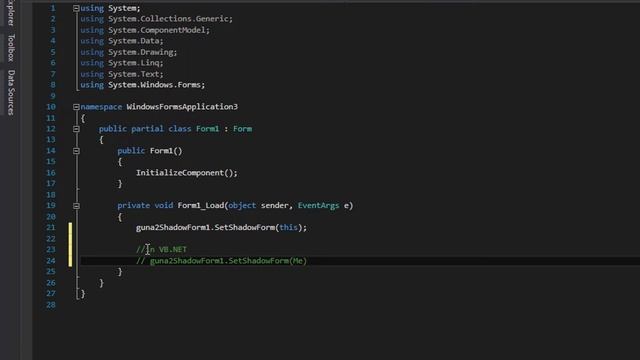Click guna2ShadowForm1.SetShadowForm(this) statement

[x=221, y=227]
